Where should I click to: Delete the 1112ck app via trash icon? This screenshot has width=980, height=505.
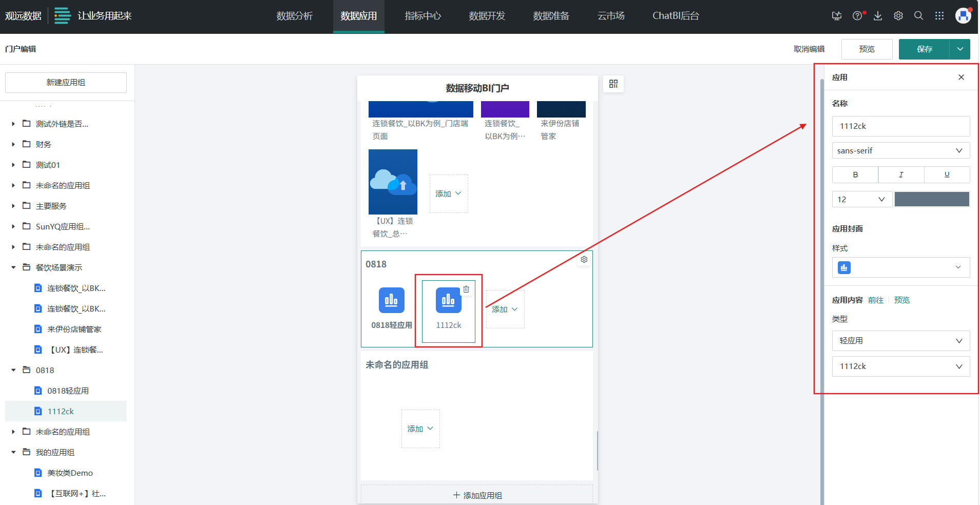[466, 289]
